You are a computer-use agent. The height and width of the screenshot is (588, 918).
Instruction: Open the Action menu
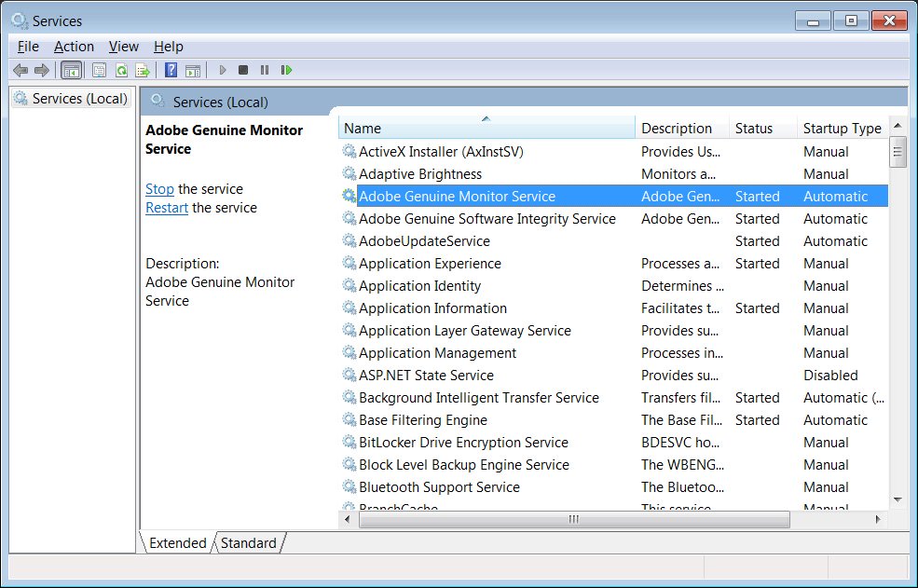74,47
